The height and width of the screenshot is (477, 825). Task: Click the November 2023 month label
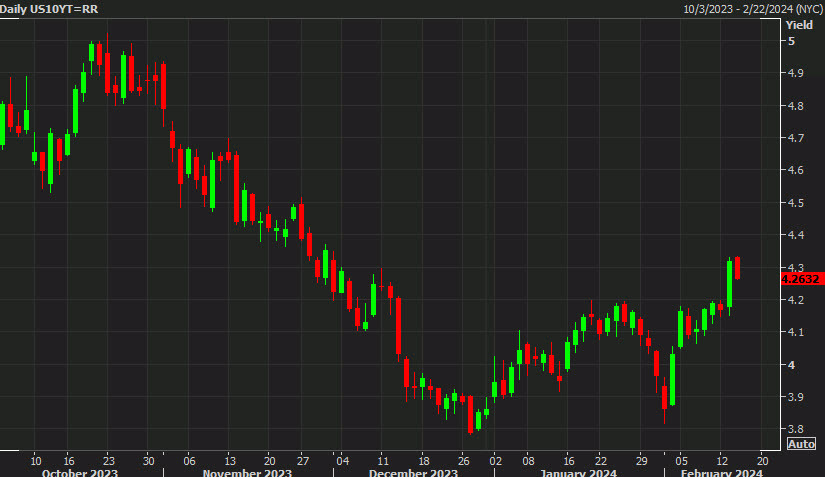247,472
